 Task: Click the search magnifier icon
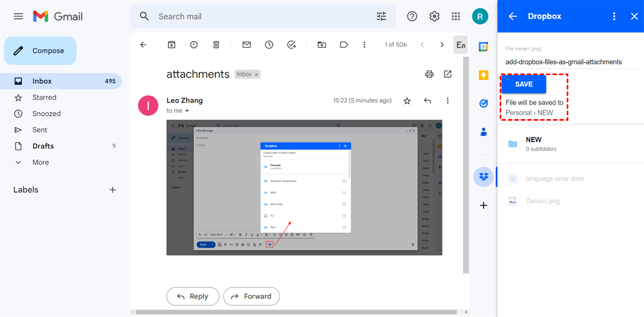(144, 16)
